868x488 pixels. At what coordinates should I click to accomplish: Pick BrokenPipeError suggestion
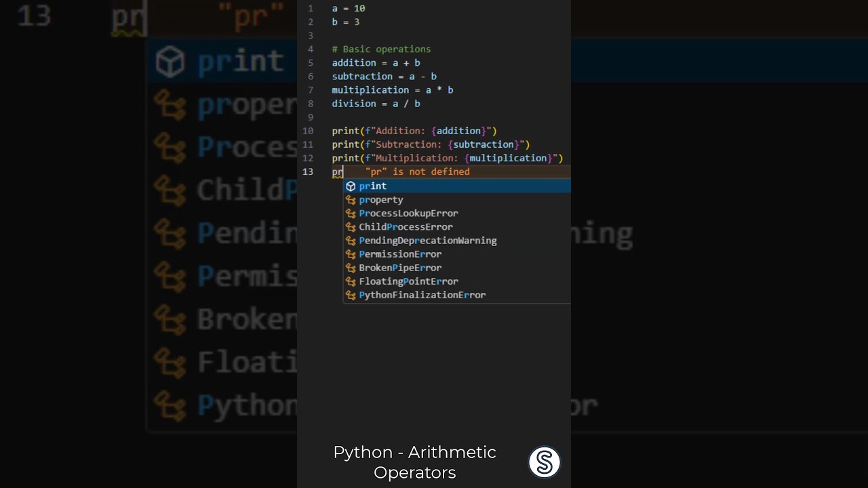tap(457, 267)
